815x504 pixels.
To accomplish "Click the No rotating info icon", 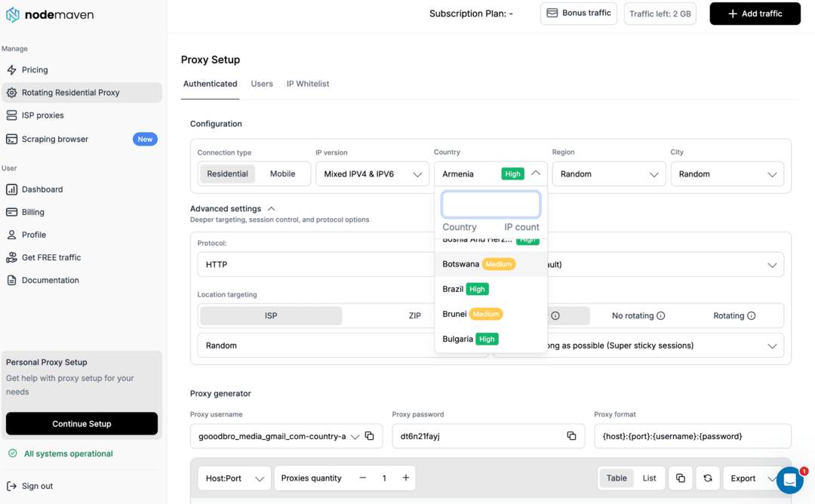I will (x=660, y=316).
